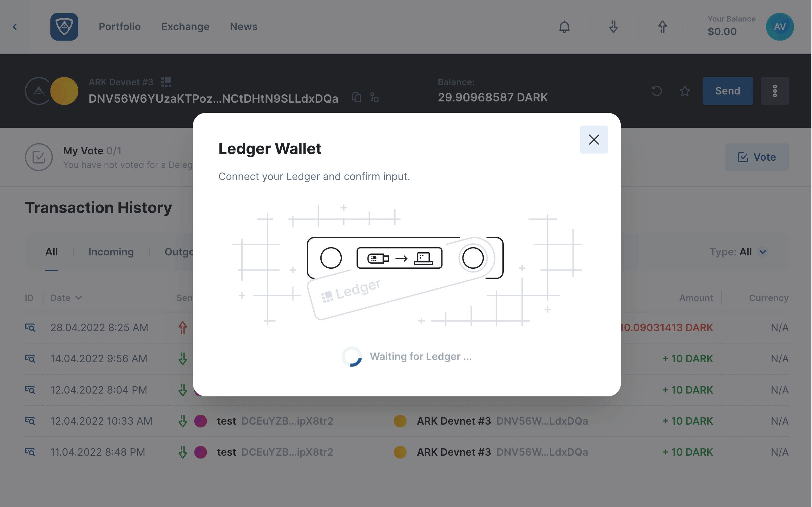Open the Portfolio menu item

pos(120,27)
